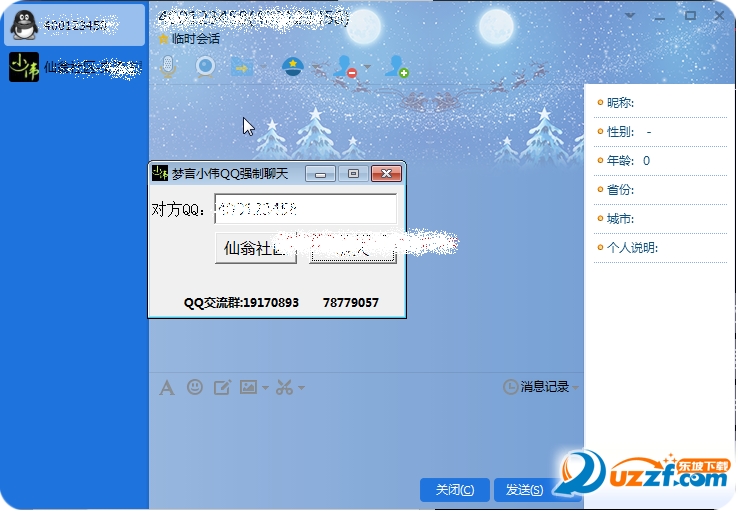Open 消息记录 message history
This screenshot has height=511, width=738.
pyautogui.click(x=537, y=387)
